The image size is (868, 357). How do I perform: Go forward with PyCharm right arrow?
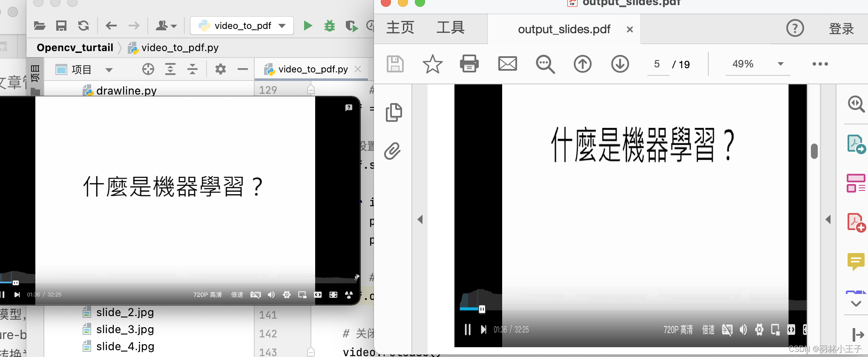pos(134,26)
